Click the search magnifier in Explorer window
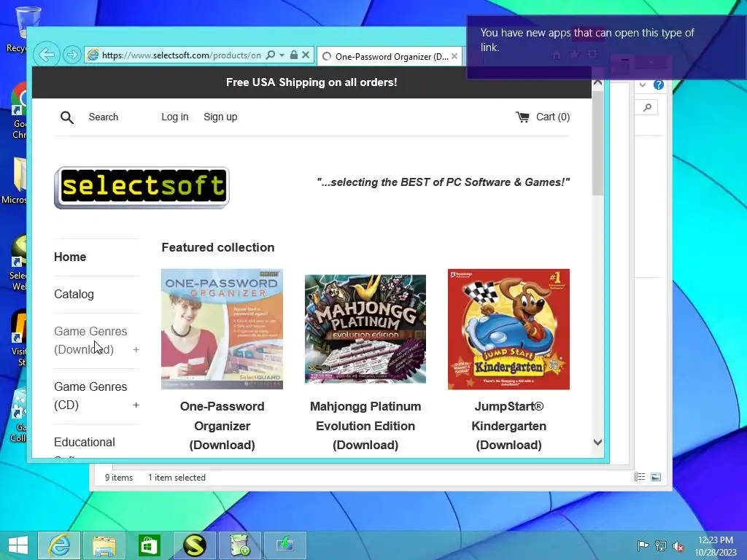 click(647, 108)
